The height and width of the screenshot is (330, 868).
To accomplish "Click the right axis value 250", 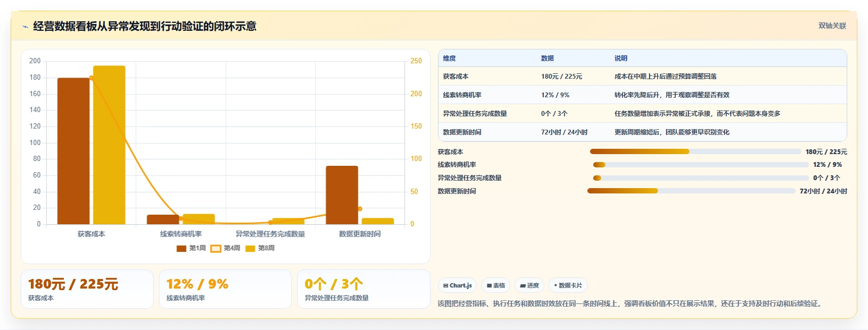I will (x=416, y=61).
